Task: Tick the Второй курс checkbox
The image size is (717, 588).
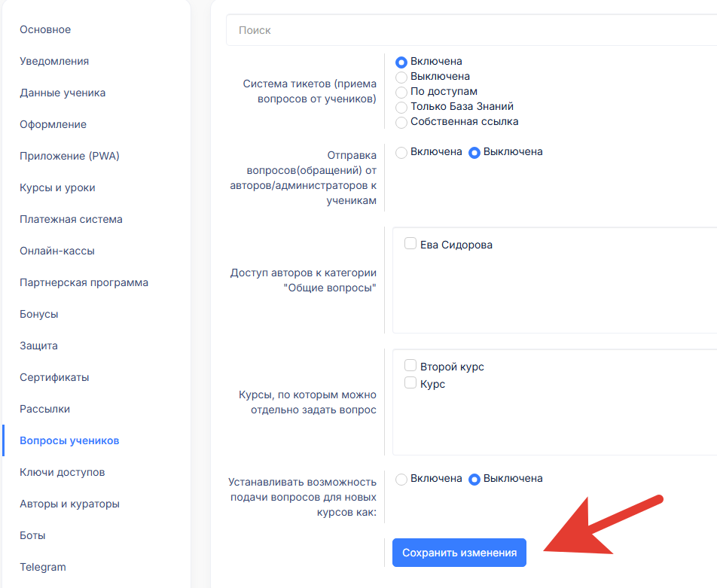Action: pos(410,366)
